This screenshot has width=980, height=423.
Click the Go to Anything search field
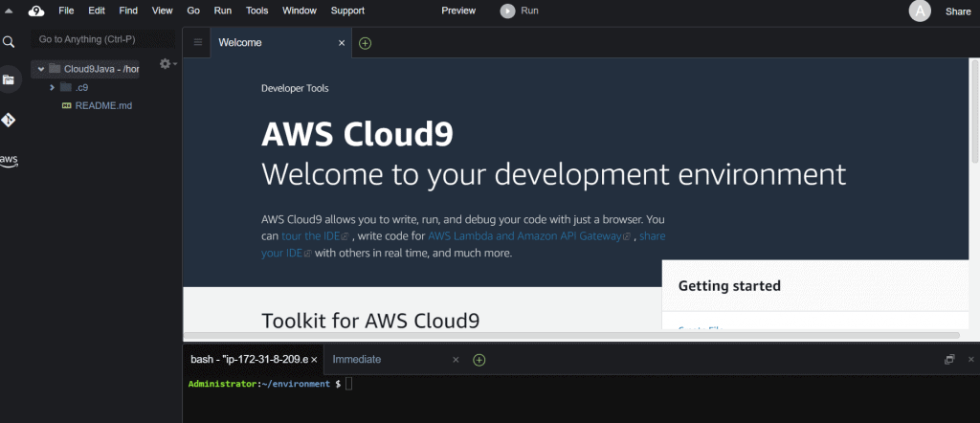103,39
